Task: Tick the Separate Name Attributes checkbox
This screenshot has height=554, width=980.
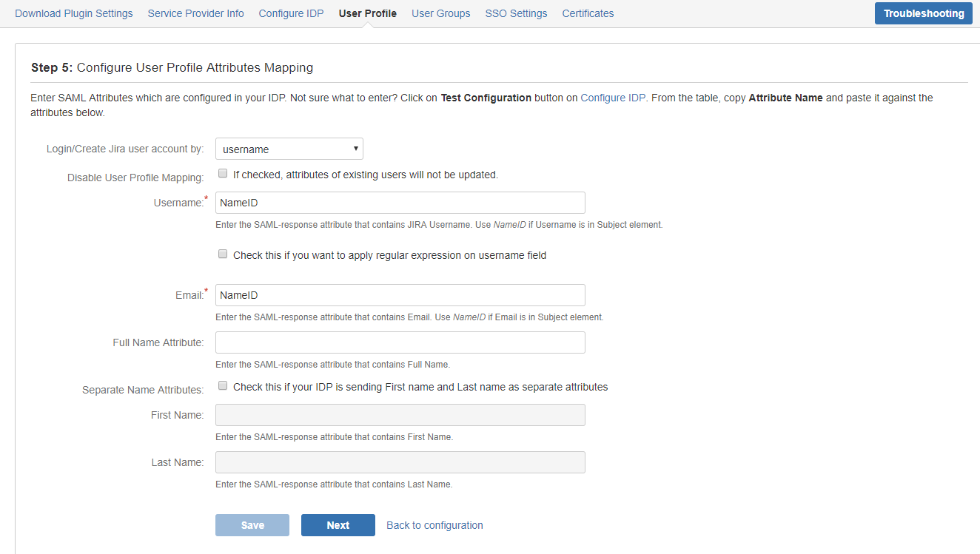Action: 223,385
